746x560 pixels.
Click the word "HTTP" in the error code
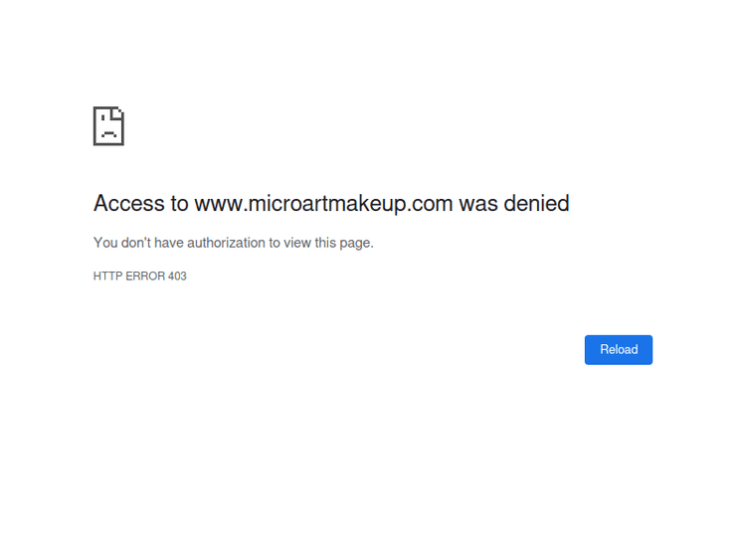106,277
